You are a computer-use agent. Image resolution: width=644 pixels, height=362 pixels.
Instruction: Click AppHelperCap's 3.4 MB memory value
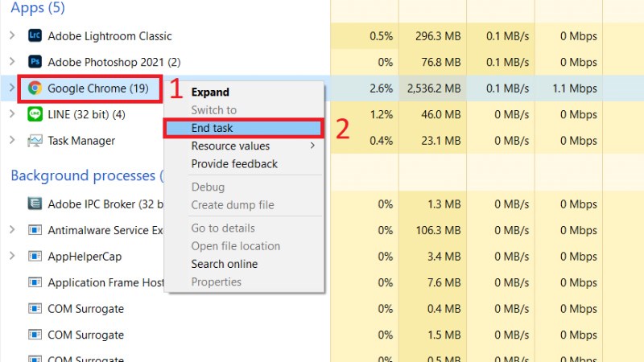444,257
